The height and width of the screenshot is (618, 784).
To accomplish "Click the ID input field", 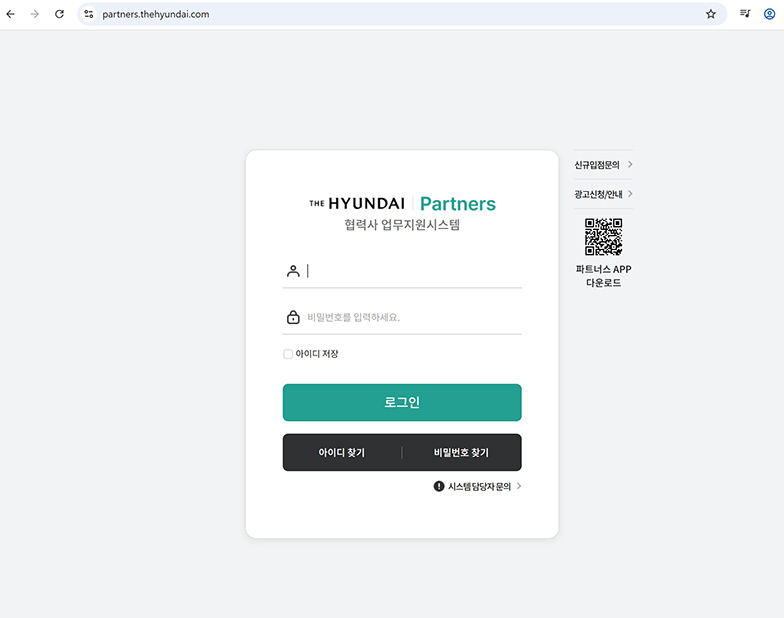I will click(x=412, y=271).
